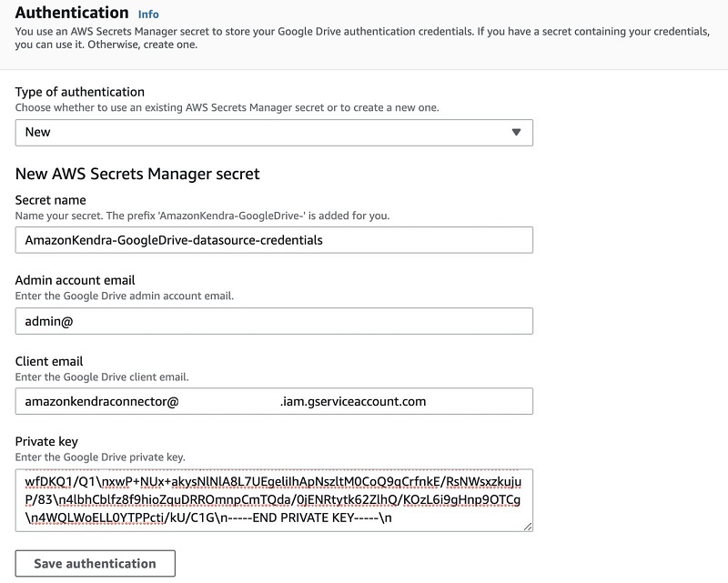Image resolution: width=728 pixels, height=583 pixels.
Task: Click the 'Admin account email' label
Action: pos(75,280)
